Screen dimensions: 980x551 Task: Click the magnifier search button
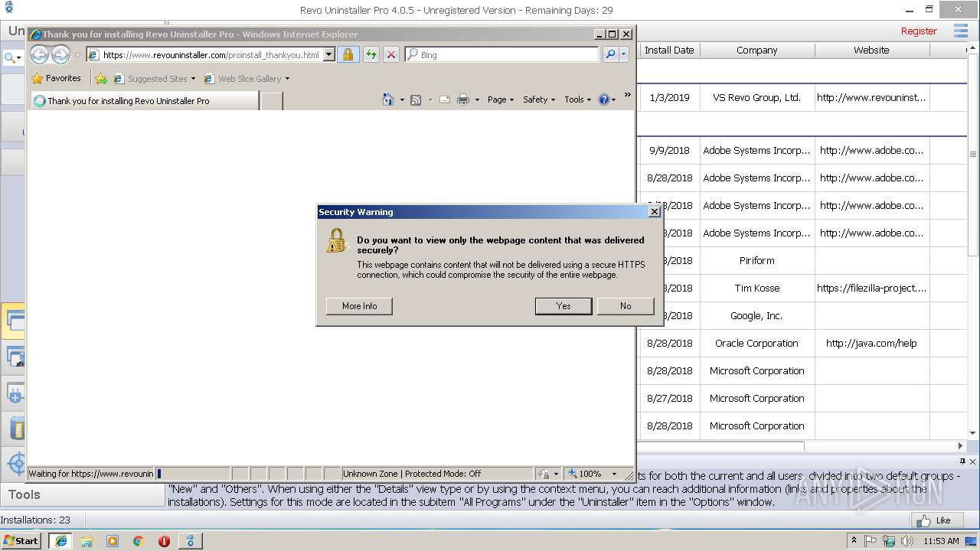pos(609,55)
